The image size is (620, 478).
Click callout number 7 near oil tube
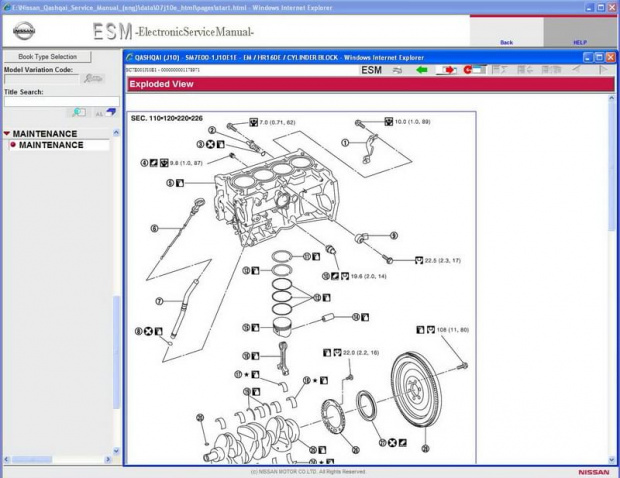(159, 301)
